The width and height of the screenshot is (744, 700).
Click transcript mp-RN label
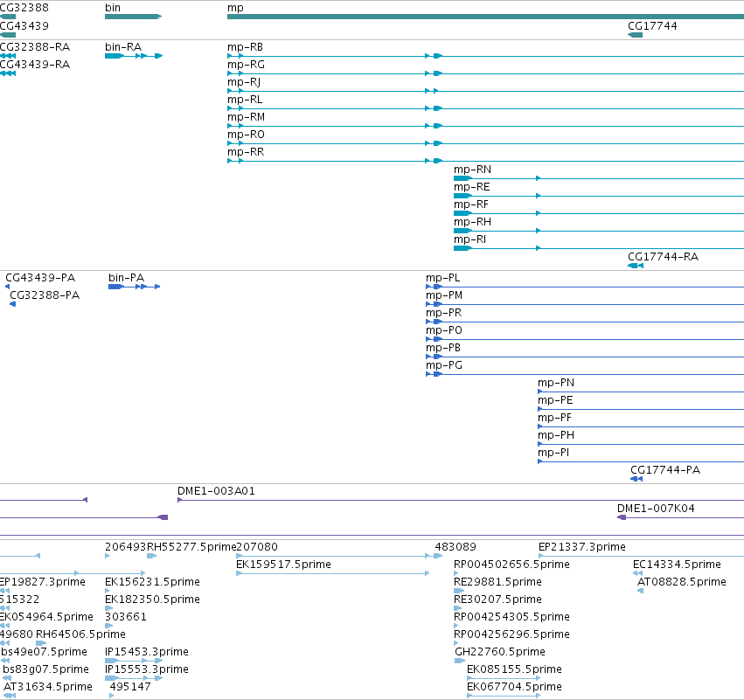pyautogui.click(x=472, y=170)
